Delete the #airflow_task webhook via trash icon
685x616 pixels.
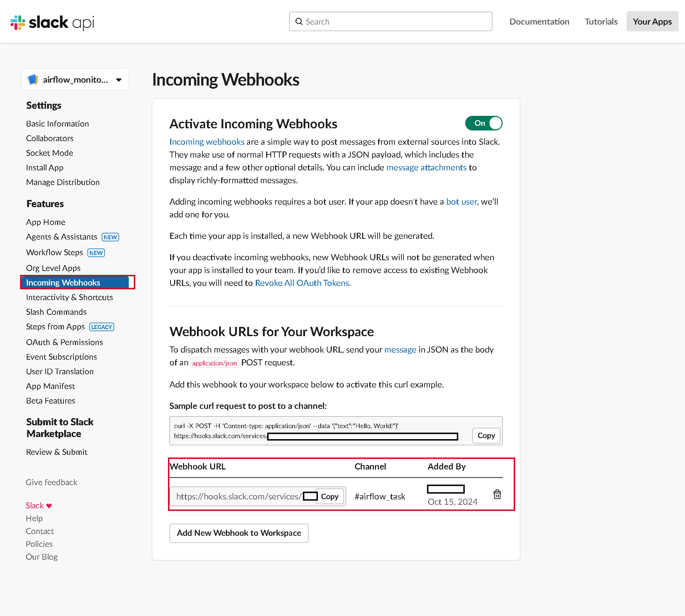click(497, 494)
